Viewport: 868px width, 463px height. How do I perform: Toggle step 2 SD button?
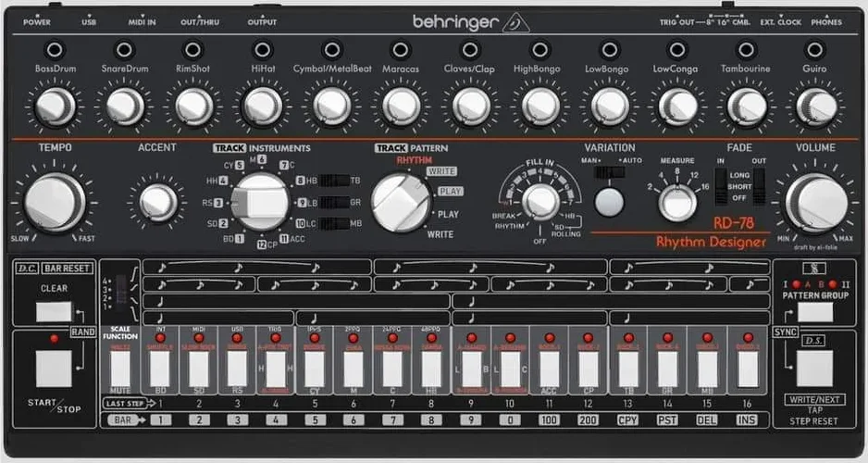coord(199,369)
